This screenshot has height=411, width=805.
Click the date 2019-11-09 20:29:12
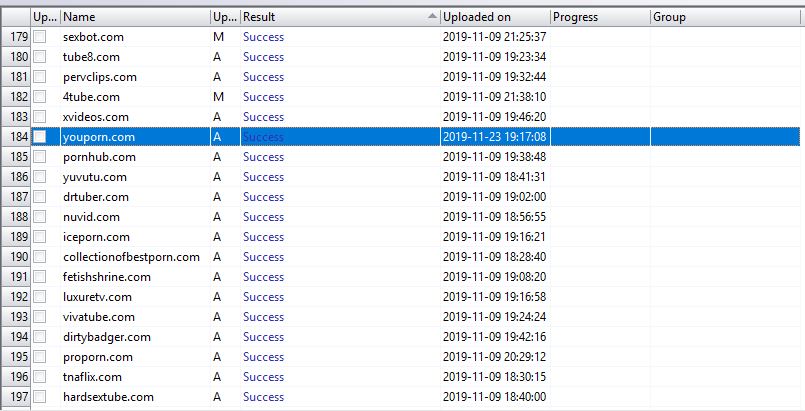[494, 357]
